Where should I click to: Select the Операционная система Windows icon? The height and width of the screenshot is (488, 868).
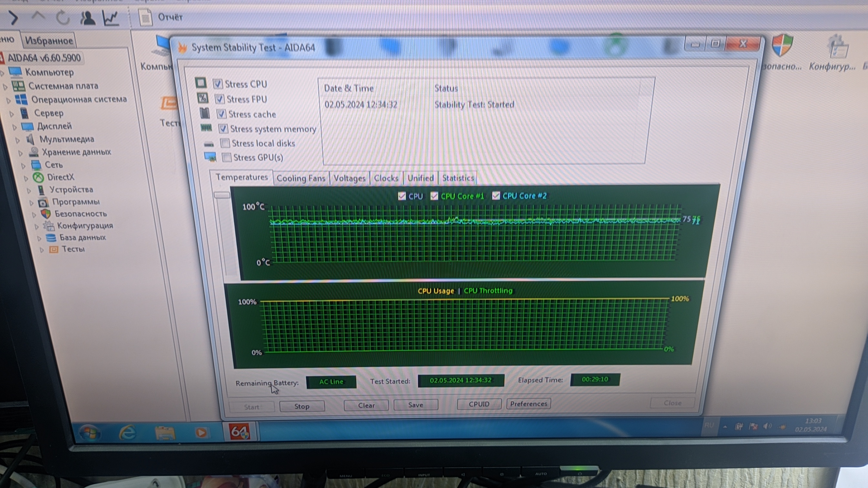pos(22,99)
